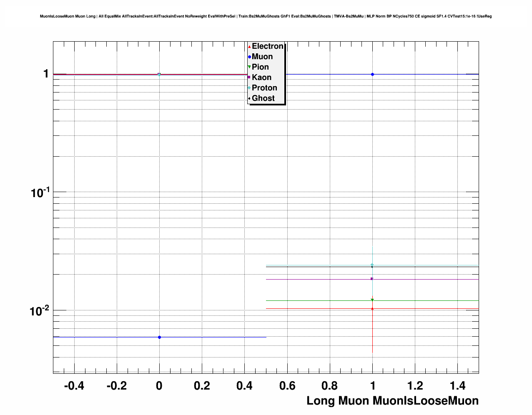Click the blue Muon data point at x=1
Viewport: 532px width, 415px height.
[372, 74]
